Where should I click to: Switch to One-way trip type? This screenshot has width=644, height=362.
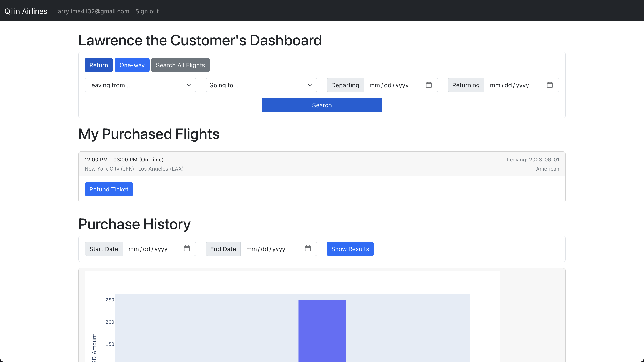click(x=132, y=65)
